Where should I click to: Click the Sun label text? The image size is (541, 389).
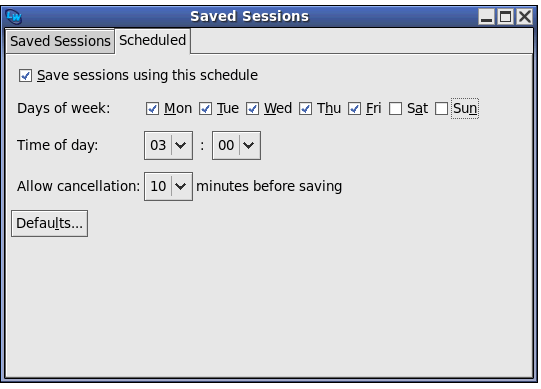click(465, 109)
